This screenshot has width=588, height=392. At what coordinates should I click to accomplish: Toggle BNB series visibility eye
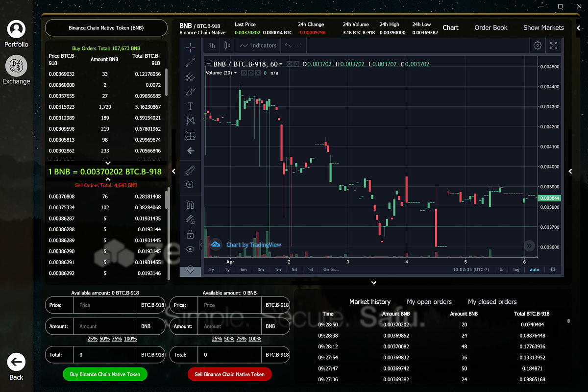tap(290, 64)
